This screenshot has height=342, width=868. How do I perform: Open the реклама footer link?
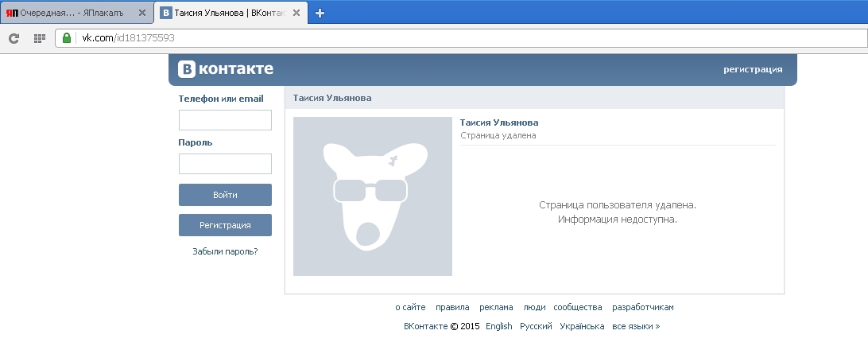coord(496,307)
